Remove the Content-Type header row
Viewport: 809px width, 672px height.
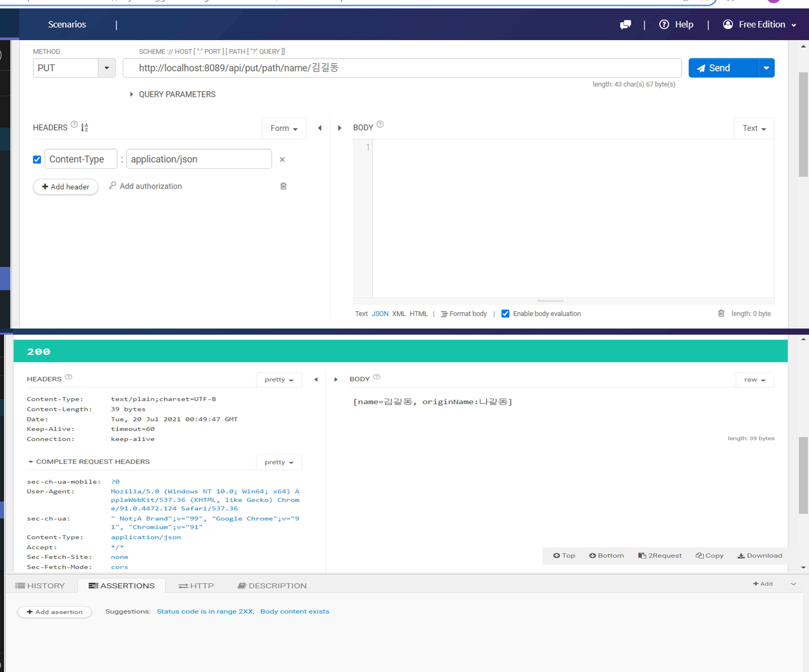click(x=282, y=159)
